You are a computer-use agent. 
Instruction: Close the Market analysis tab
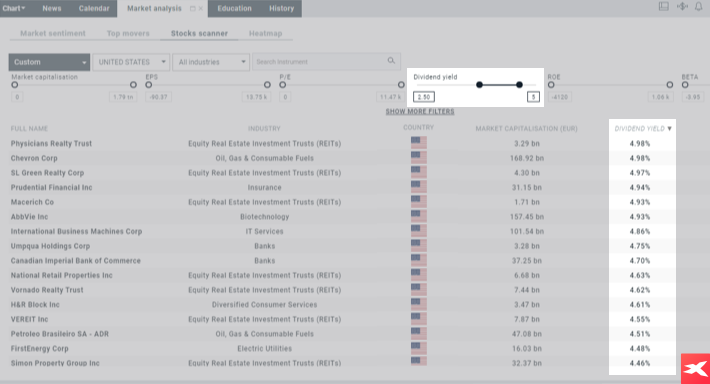[x=201, y=9]
